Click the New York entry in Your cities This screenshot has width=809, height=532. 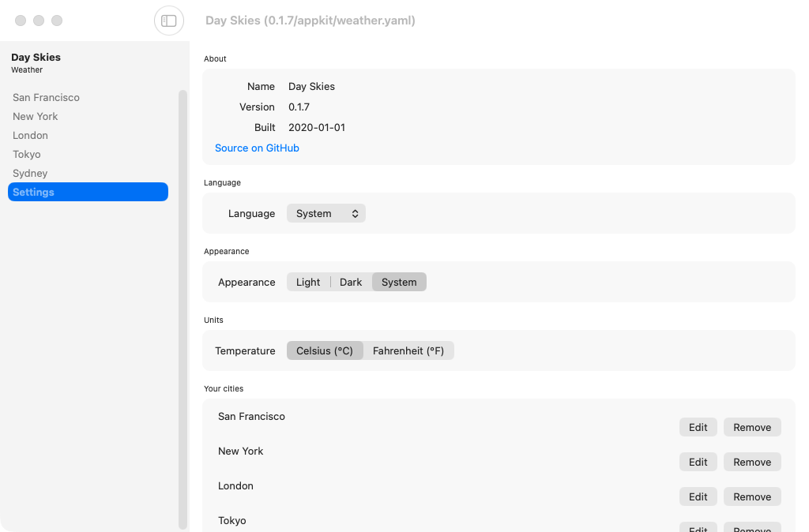click(x=240, y=451)
